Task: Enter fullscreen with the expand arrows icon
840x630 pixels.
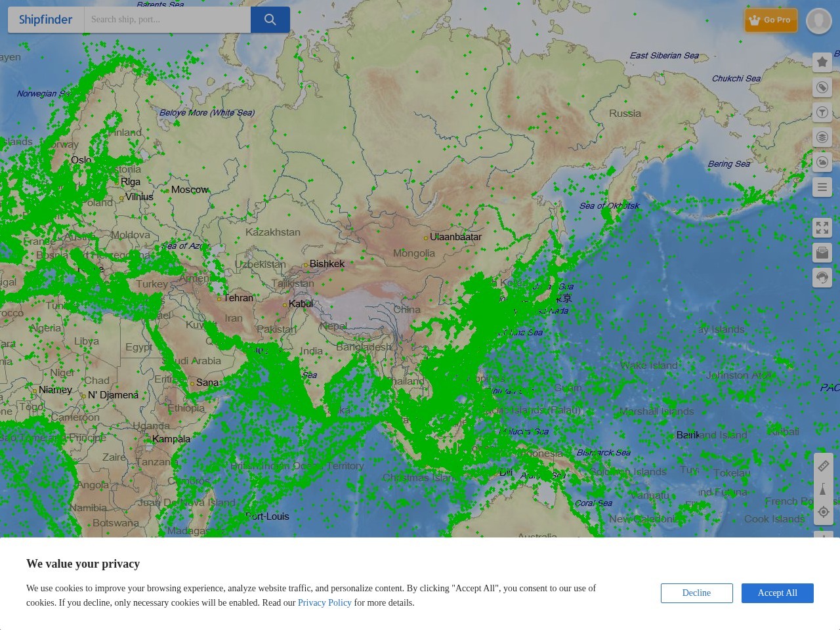Action: point(822,228)
